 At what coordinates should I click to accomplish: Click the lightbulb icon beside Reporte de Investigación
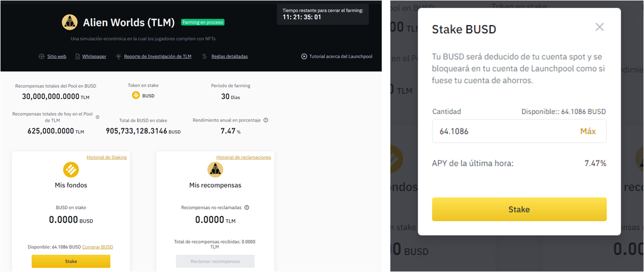tap(118, 56)
